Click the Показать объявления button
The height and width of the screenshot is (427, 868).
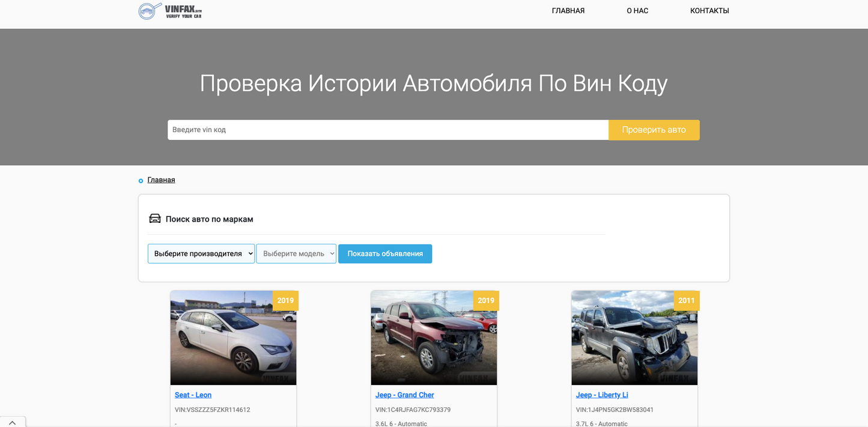385,253
